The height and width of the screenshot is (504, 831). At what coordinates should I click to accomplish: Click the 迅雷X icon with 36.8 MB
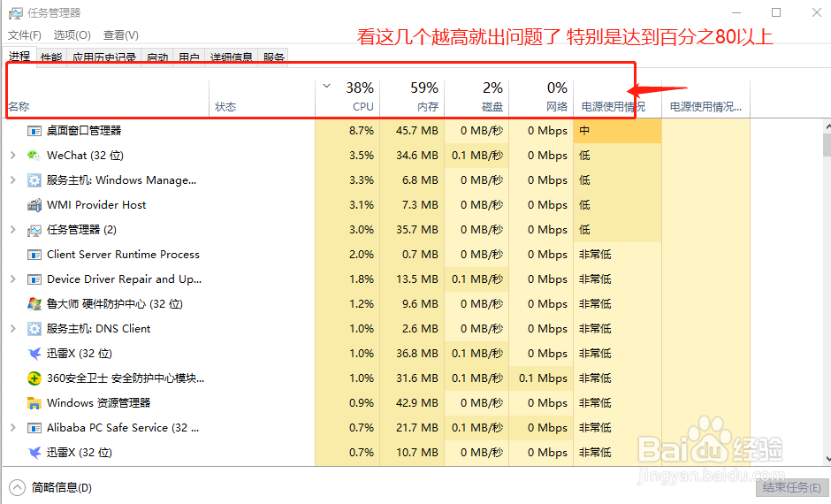[x=34, y=354]
